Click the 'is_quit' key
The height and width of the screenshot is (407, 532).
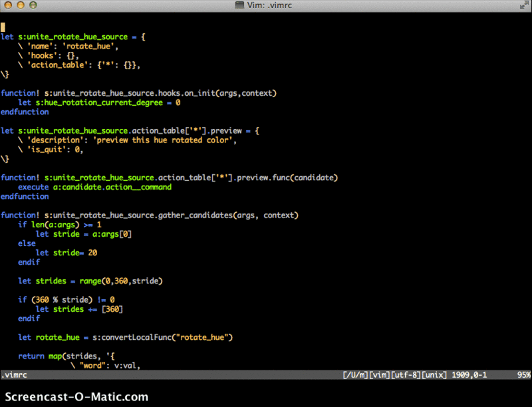click(47, 150)
